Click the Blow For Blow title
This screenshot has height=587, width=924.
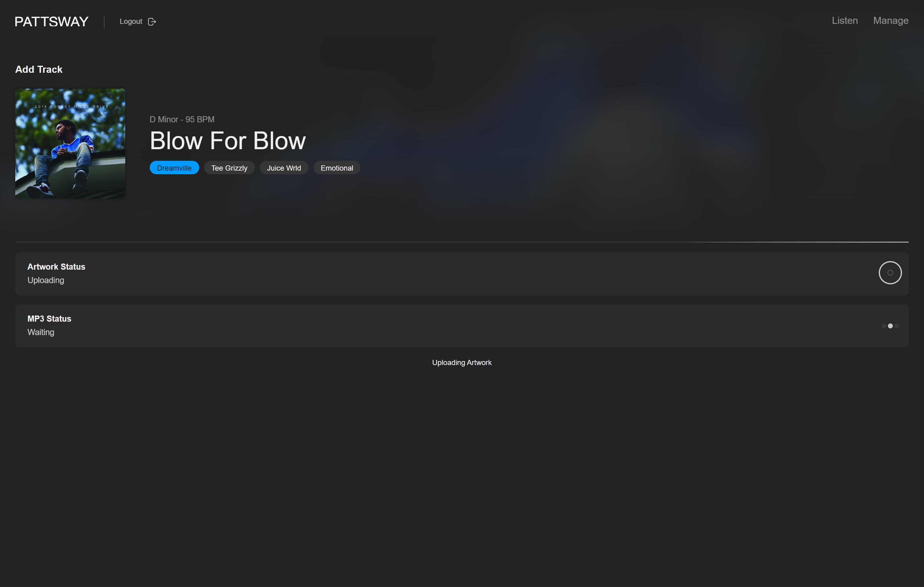(x=228, y=141)
